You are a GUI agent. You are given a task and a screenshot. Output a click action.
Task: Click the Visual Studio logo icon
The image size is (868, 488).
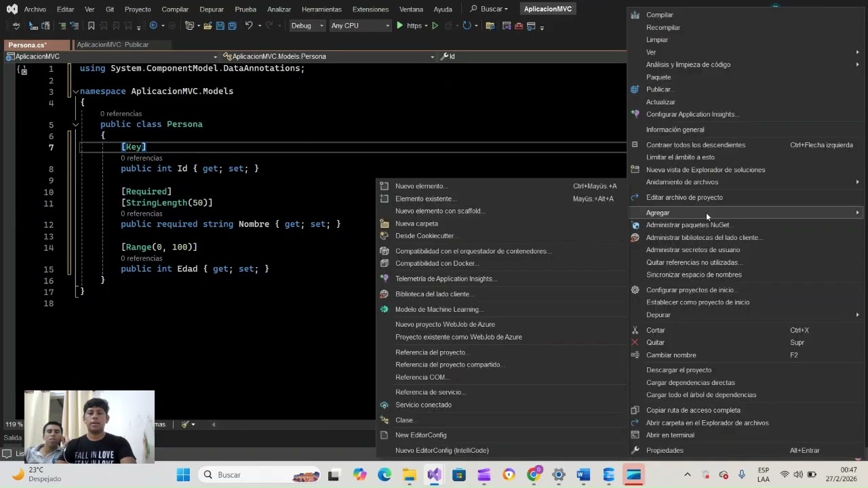coord(12,9)
